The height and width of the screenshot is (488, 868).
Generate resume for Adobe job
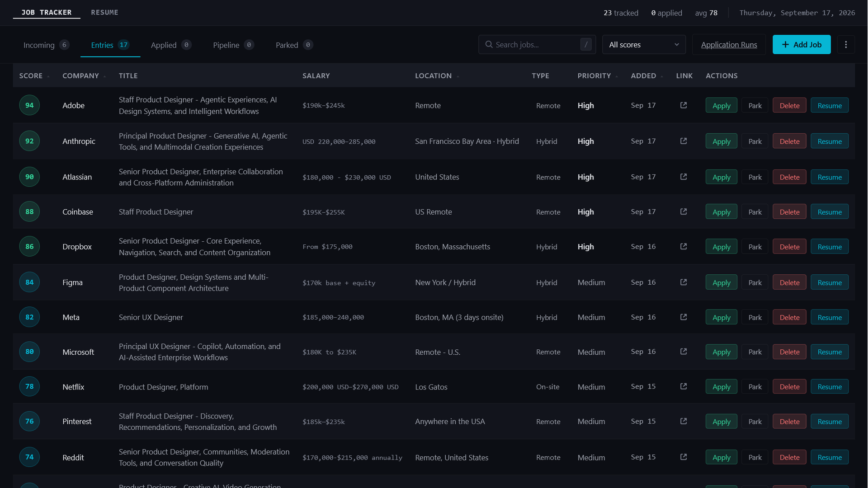coord(829,105)
